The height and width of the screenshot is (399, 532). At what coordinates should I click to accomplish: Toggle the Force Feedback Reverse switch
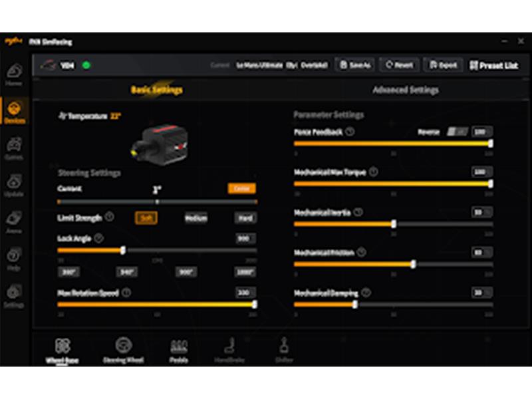click(457, 132)
